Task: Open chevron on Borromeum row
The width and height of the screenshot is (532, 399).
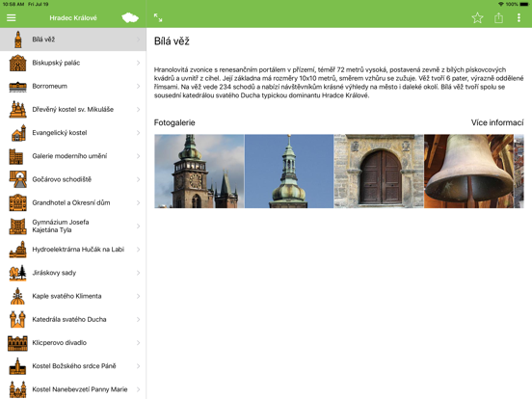Action: pos(139,86)
